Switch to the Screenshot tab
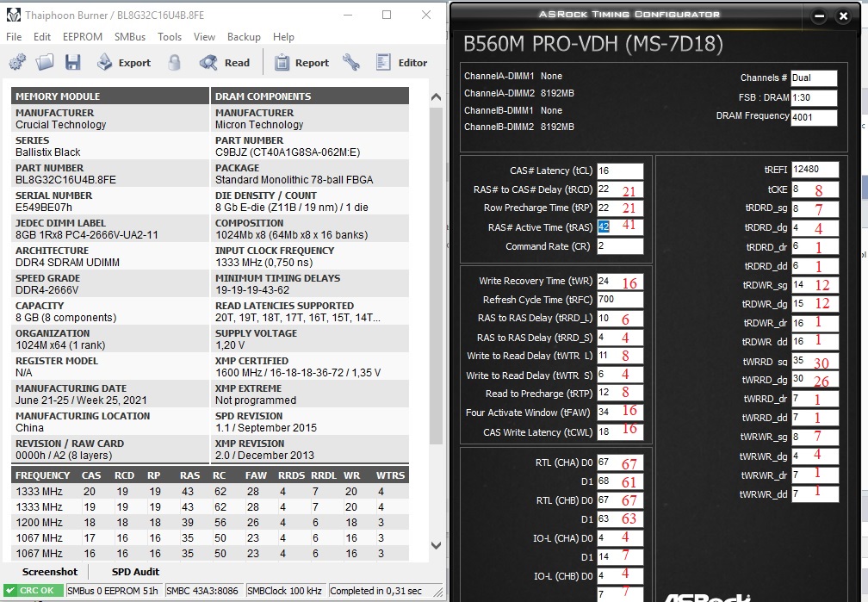Image resolution: width=868 pixels, height=602 pixels. pos(50,572)
